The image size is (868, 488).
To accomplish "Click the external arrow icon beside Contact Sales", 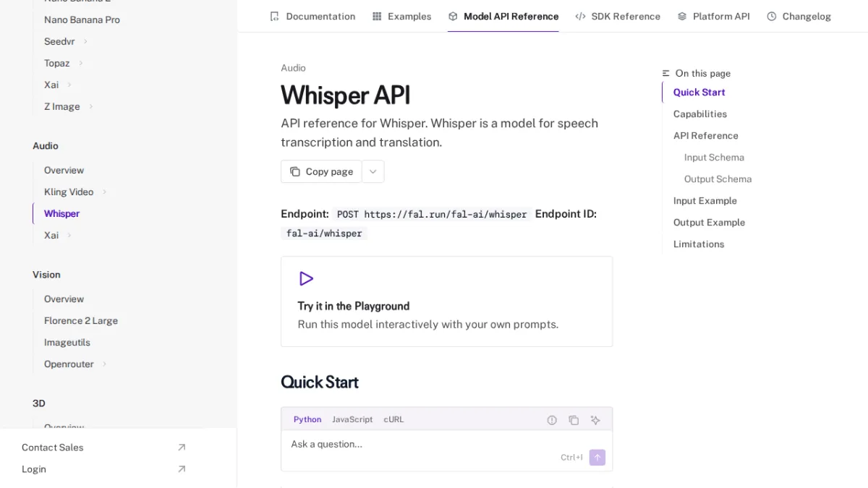I will 182,448.
